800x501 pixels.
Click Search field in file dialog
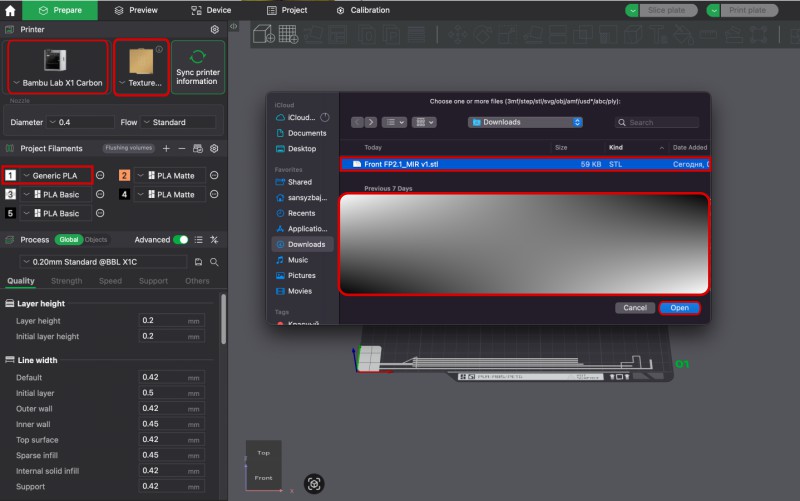click(x=657, y=122)
